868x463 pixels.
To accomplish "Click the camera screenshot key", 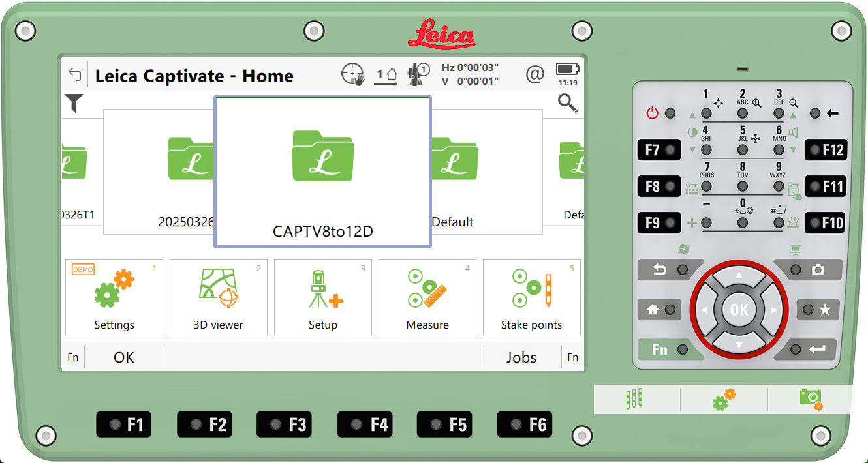I will coord(808,269).
